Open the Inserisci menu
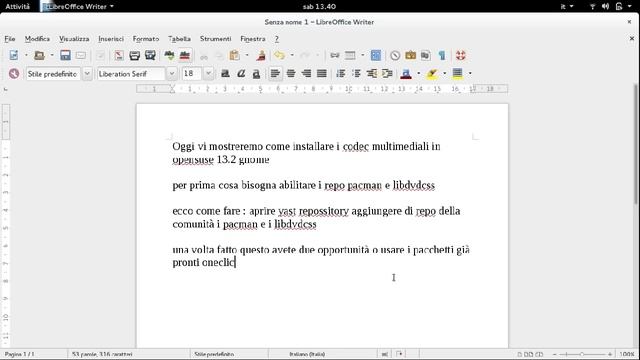The height and width of the screenshot is (360, 640). pyautogui.click(x=111, y=39)
